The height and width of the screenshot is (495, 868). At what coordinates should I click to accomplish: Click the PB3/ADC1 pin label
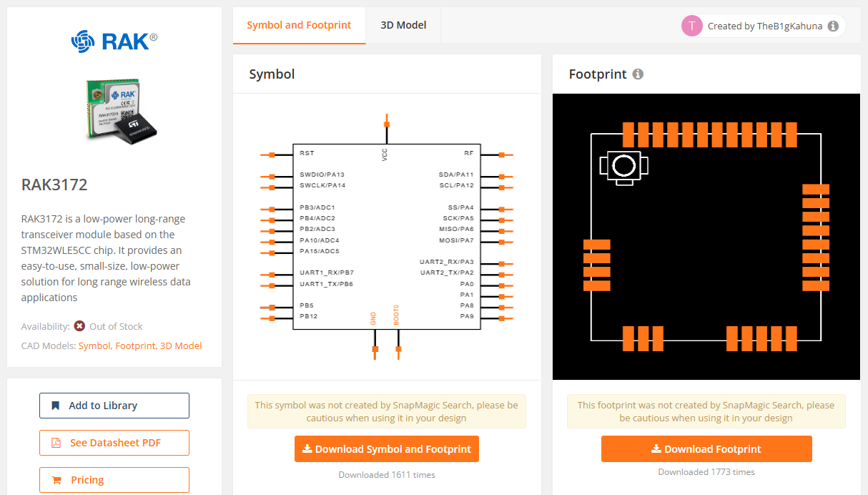pyautogui.click(x=317, y=207)
